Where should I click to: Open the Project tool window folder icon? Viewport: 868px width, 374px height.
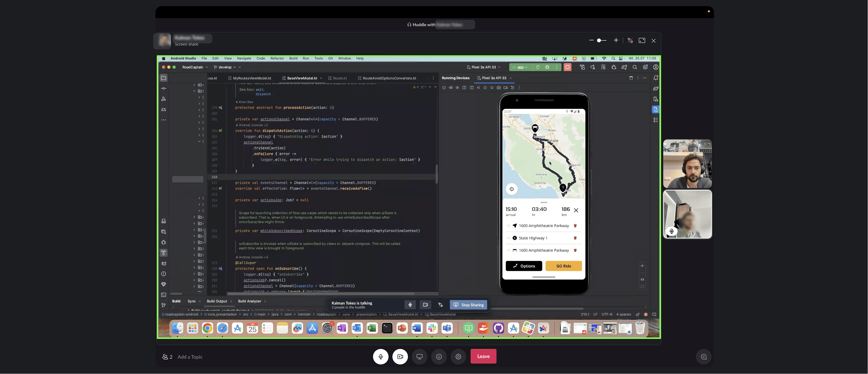pos(164,78)
